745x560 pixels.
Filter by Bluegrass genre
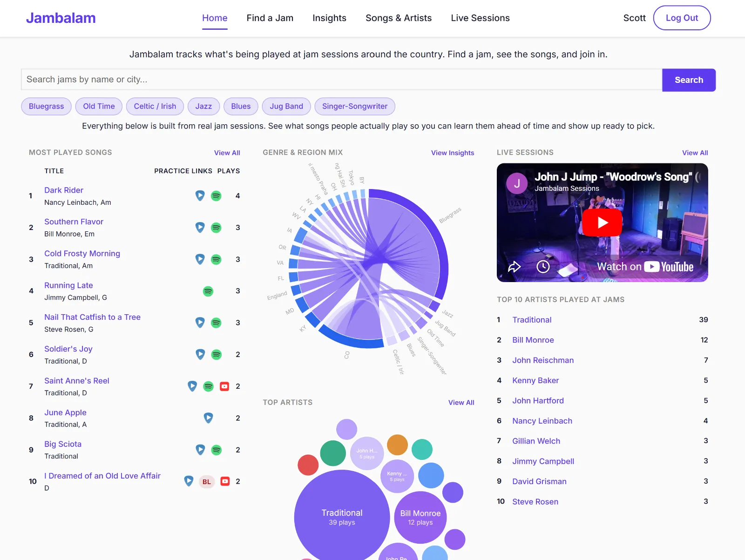(46, 106)
